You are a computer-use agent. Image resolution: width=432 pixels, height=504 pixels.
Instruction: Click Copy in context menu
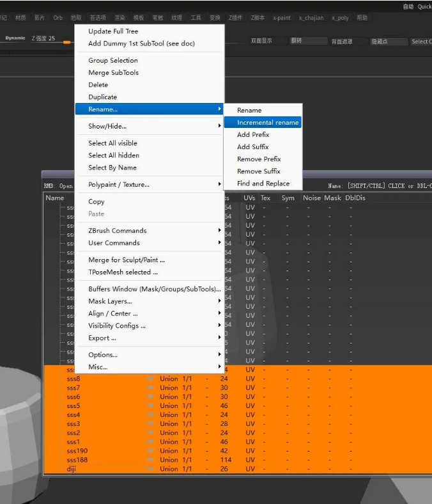click(x=150, y=201)
